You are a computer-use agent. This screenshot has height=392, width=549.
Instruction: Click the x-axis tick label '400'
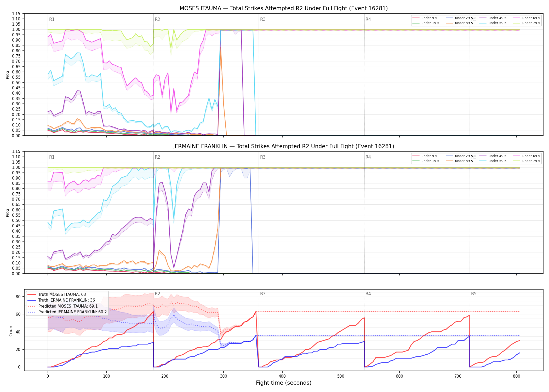pos(282,376)
